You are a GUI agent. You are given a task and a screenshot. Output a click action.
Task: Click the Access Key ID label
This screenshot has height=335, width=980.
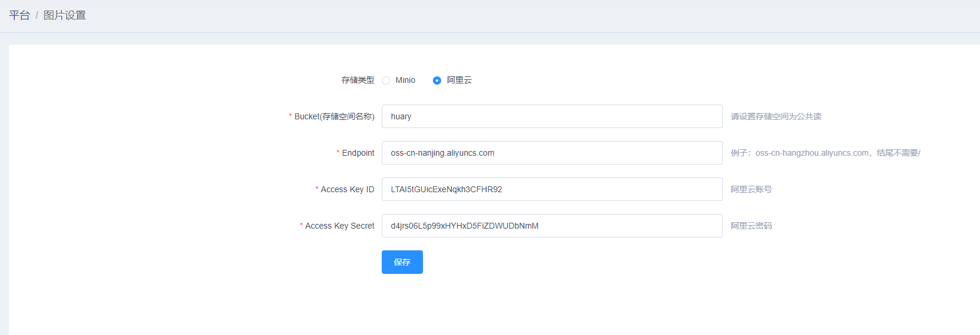347,189
